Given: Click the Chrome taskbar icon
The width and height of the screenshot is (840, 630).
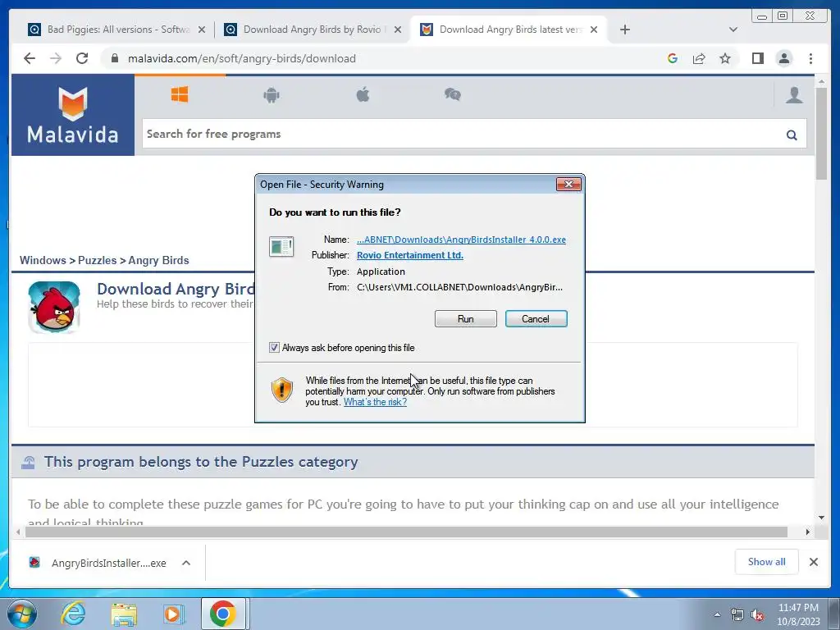Looking at the screenshot, I should point(223,614).
